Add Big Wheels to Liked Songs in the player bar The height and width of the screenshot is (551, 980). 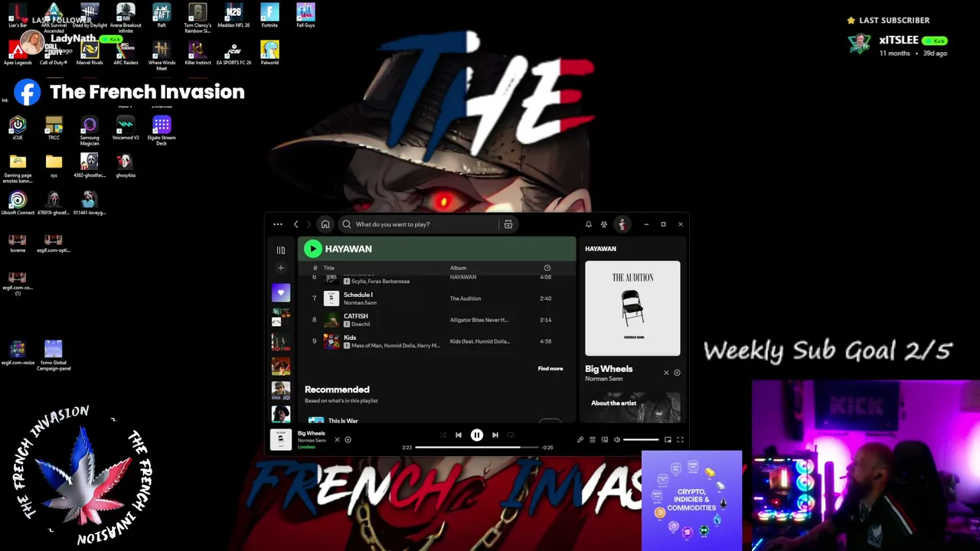click(x=348, y=440)
